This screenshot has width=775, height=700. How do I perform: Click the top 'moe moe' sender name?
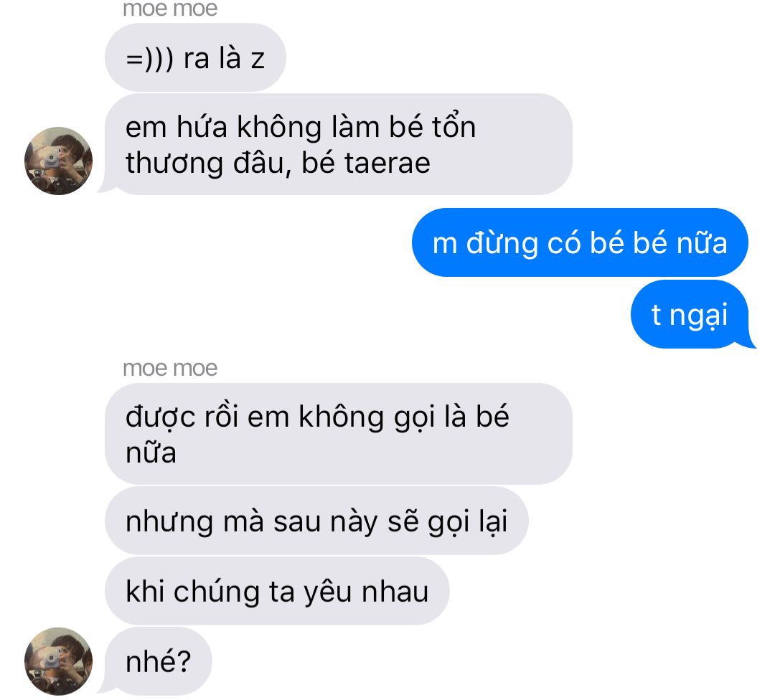tap(170, 9)
